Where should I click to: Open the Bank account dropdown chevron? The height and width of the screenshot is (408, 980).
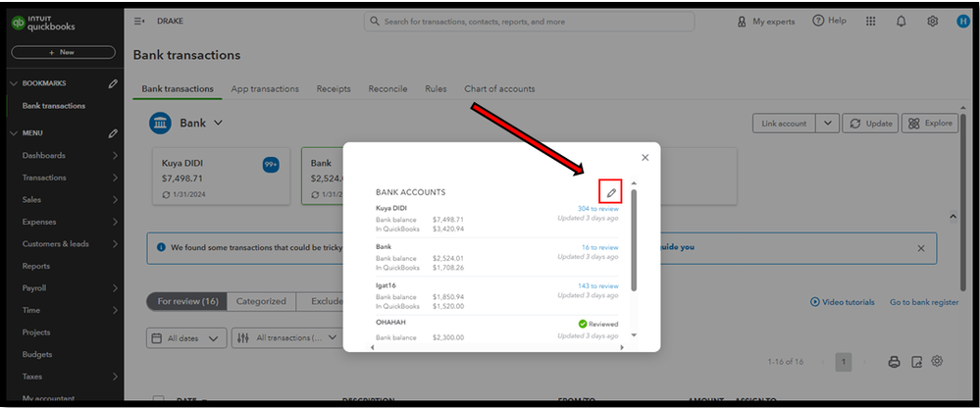pyautogui.click(x=218, y=124)
